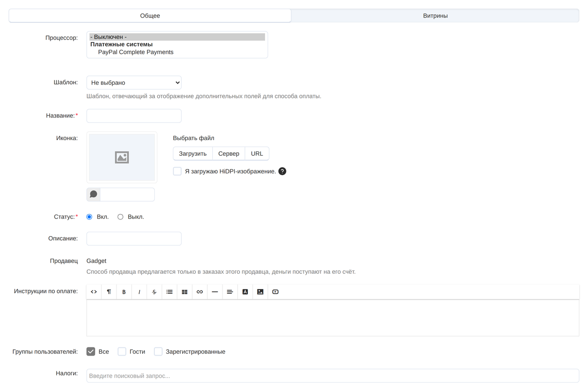Enable the HiDPI-изображение checkbox
The width and height of the screenshot is (588, 385).
tap(177, 171)
